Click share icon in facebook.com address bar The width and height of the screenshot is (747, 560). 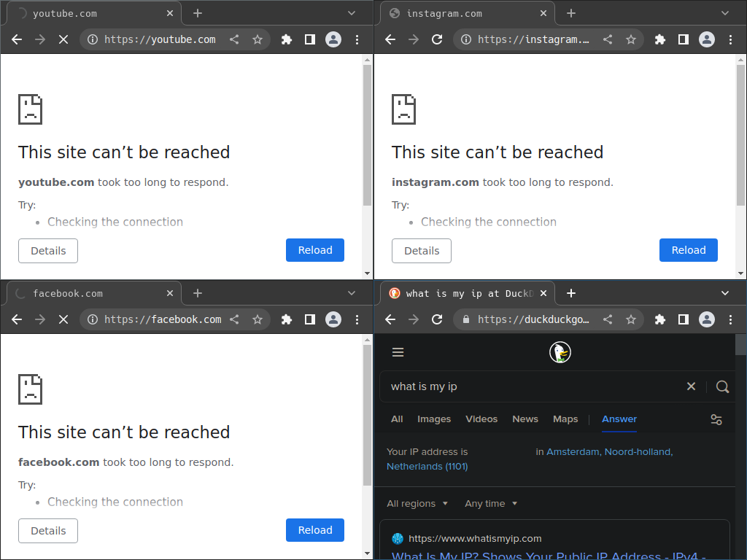234,319
